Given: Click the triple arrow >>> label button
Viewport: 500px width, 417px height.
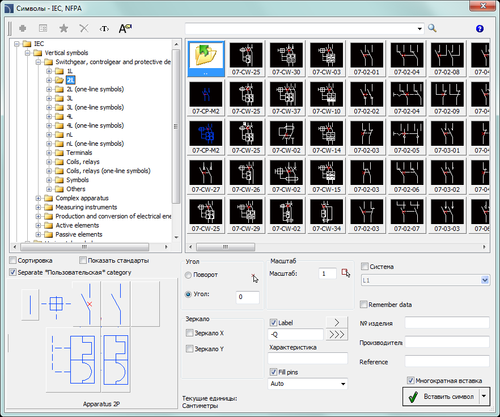Looking at the screenshot, I should [337, 334].
